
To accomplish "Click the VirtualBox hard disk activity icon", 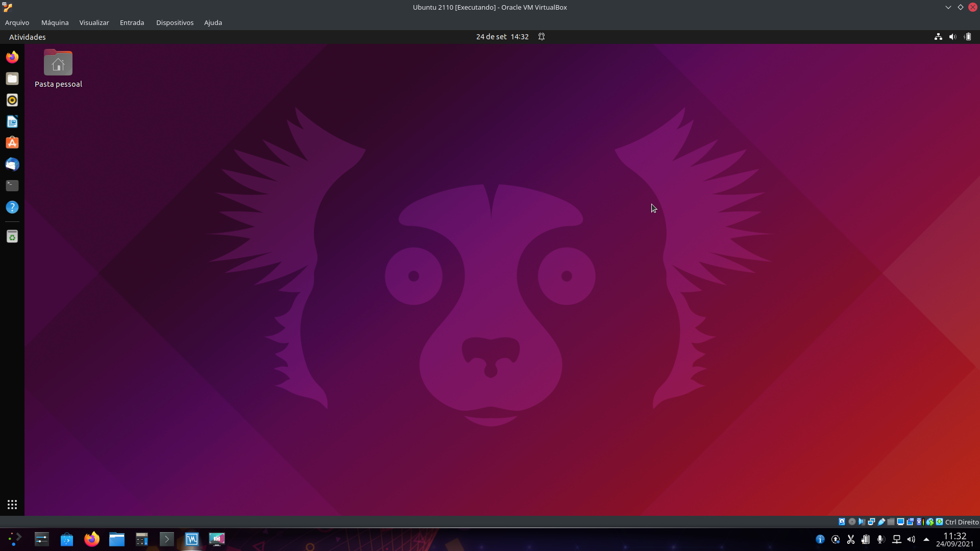I will 842,522.
